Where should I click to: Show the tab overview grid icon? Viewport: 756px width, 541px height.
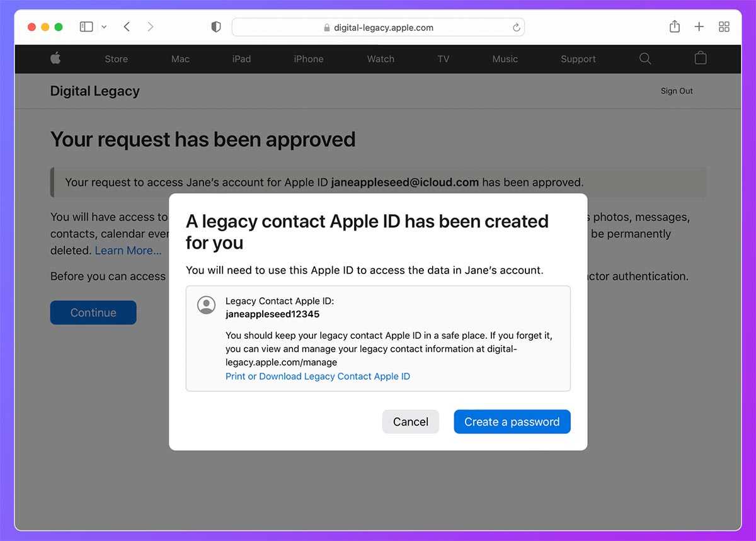(x=724, y=26)
